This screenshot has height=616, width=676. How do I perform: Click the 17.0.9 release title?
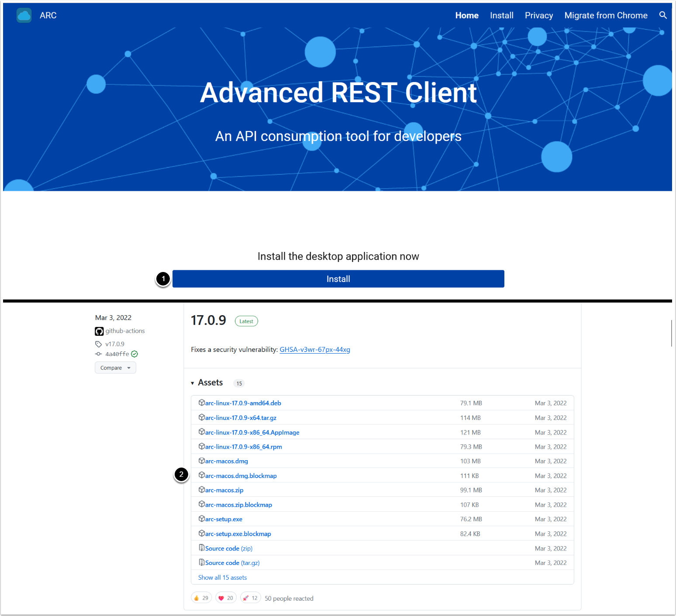[x=209, y=320]
